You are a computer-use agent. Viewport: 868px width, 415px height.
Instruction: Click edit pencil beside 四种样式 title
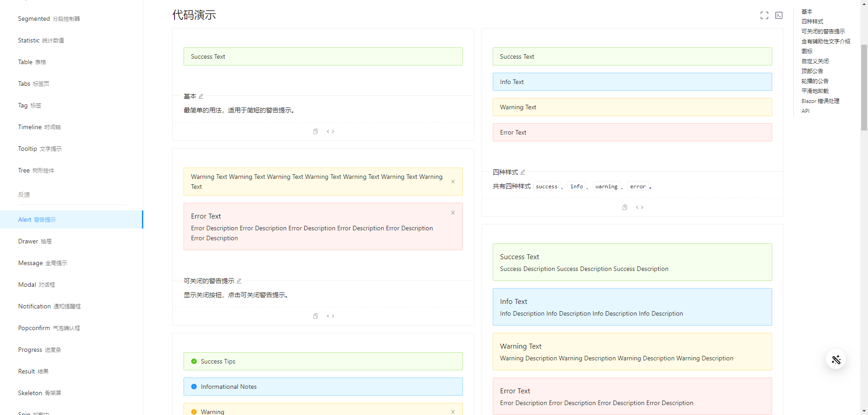coord(523,172)
